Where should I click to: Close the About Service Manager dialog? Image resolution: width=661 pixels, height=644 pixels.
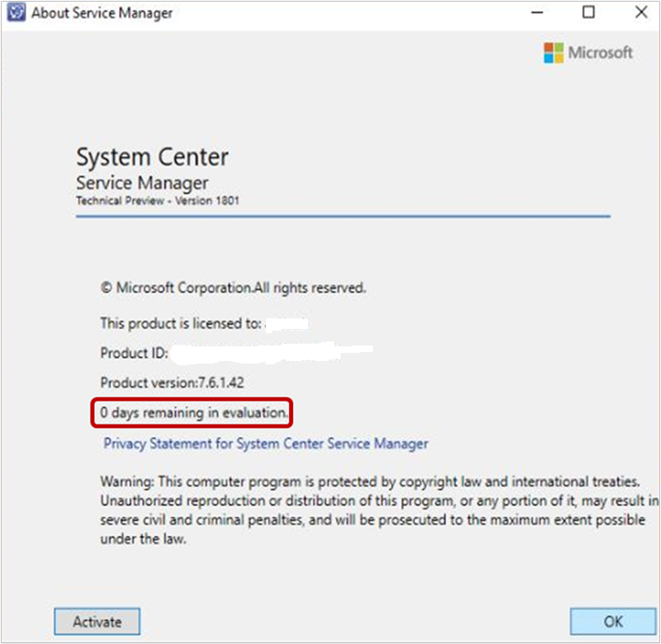pyautogui.click(x=641, y=12)
